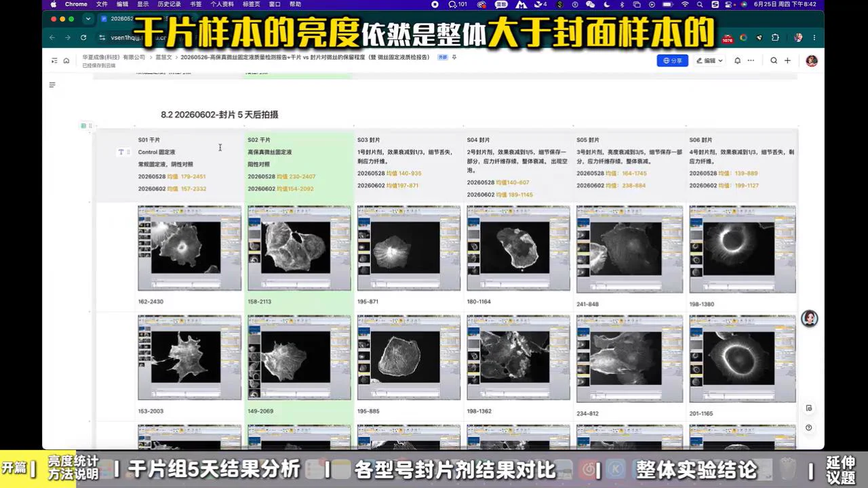
Task: Click heading 8.2 20260602-封片 5 天后拍摄
Action: [x=220, y=115]
